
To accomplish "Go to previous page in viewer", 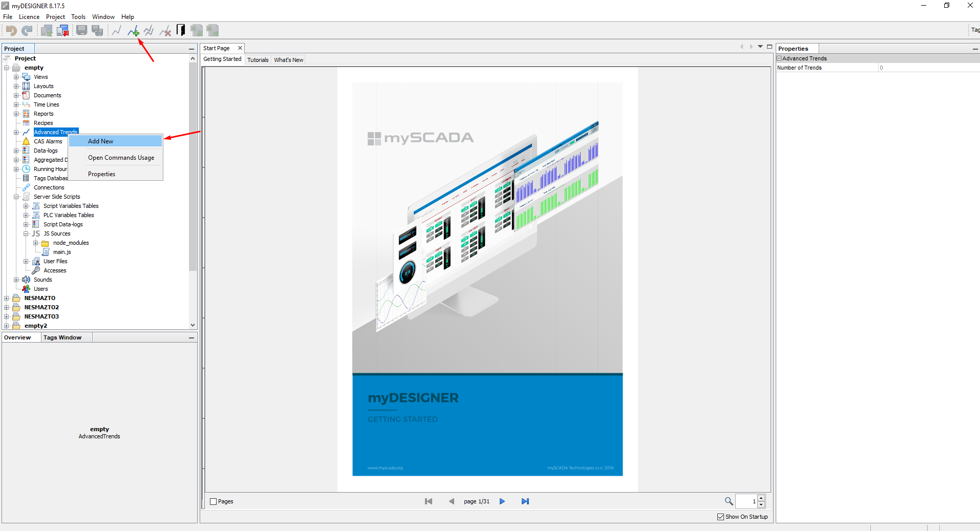I will (451, 501).
